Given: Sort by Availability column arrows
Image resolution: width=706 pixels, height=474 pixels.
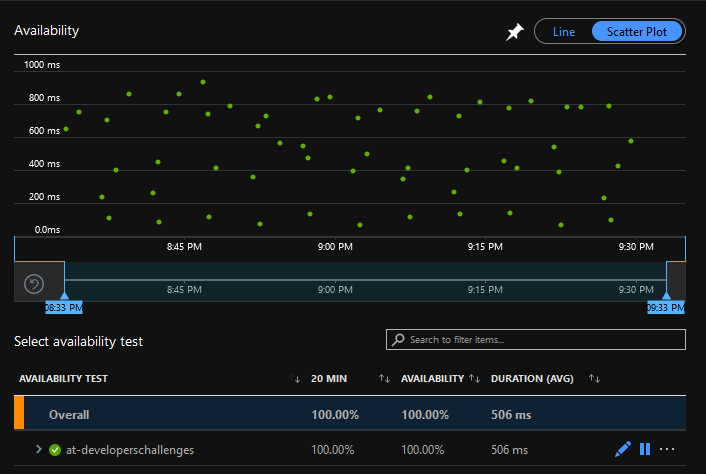Looking at the screenshot, I should tap(474, 379).
